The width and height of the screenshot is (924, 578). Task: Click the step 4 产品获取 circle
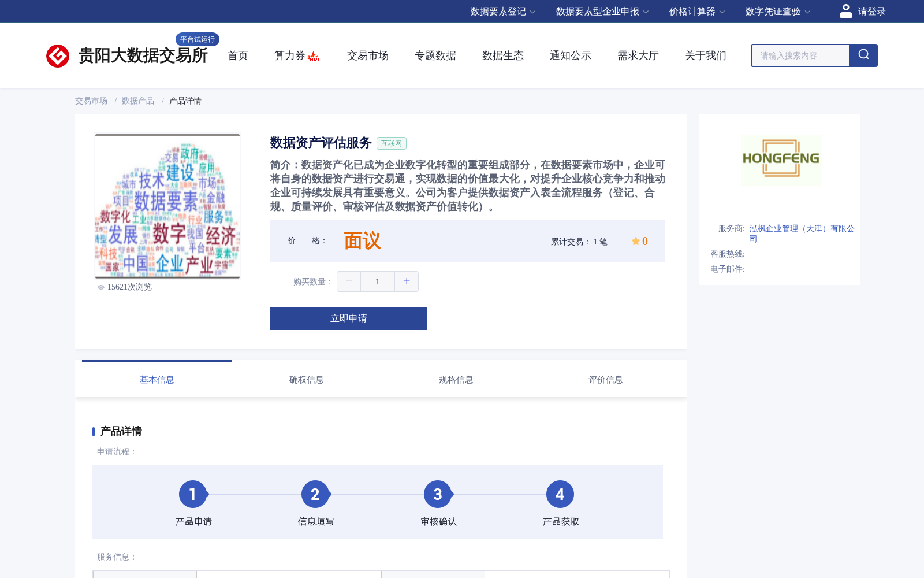coord(560,494)
